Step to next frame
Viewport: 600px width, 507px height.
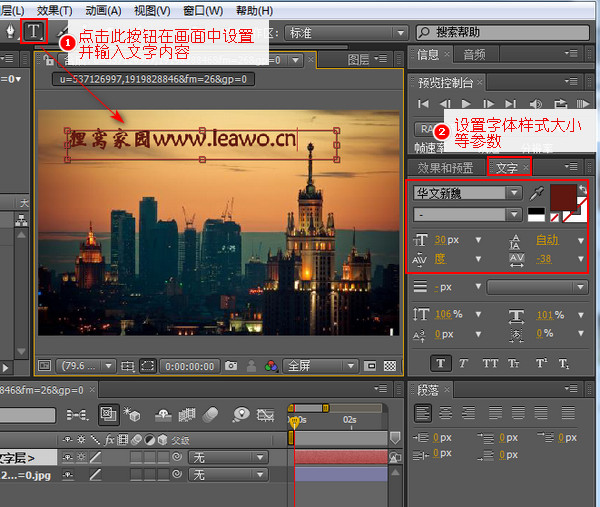(x=488, y=104)
